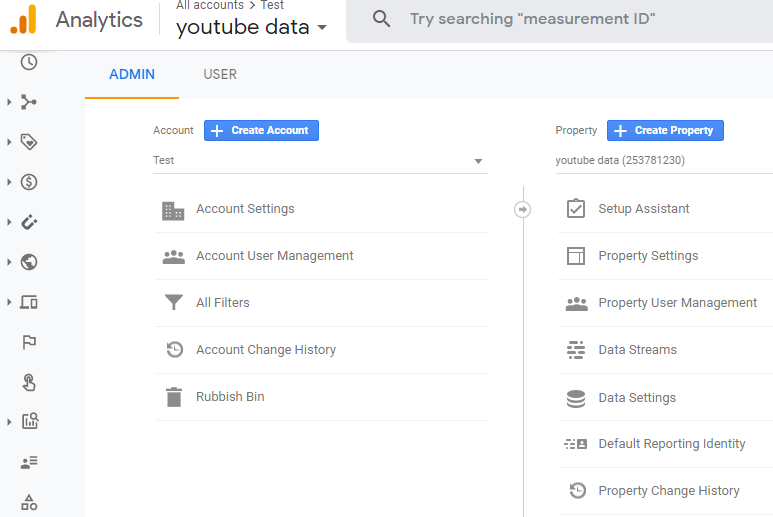Open the Monetisation dollar icon
The image size is (773, 517).
click(x=29, y=182)
